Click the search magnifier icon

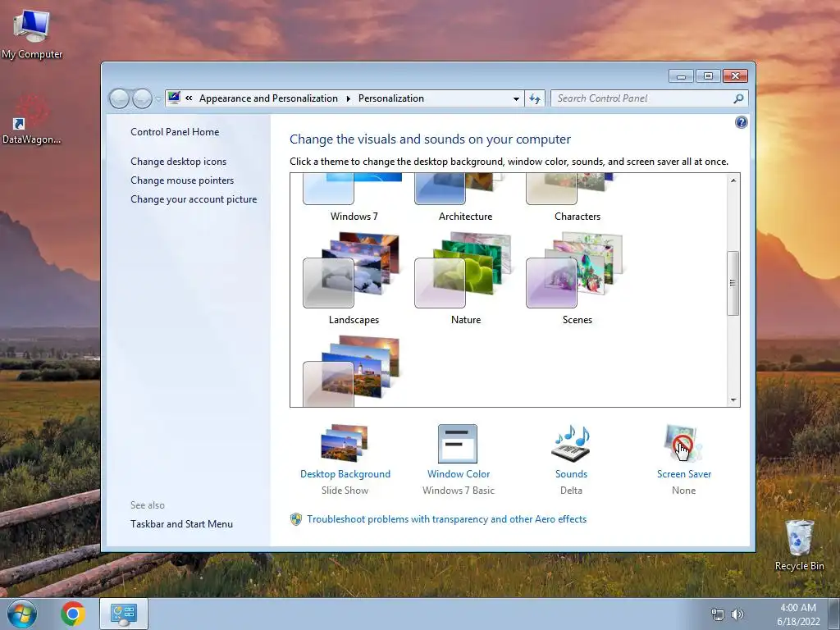[x=738, y=98]
